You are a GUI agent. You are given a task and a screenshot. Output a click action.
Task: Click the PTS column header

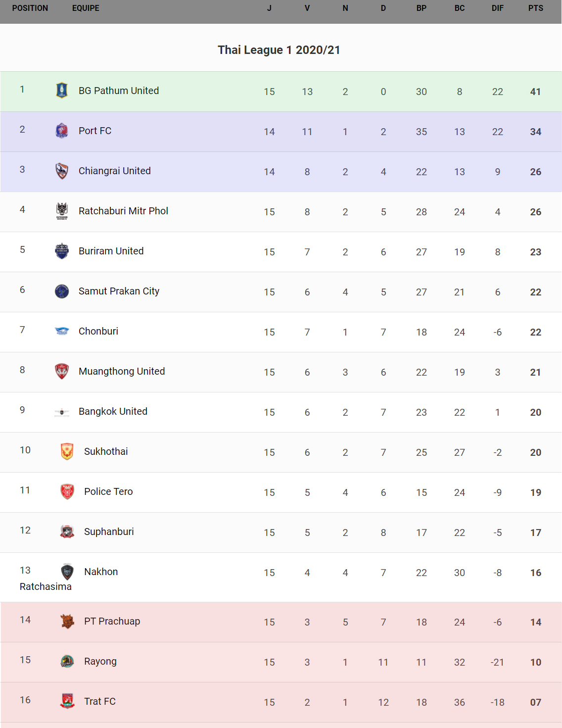[x=535, y=8]
